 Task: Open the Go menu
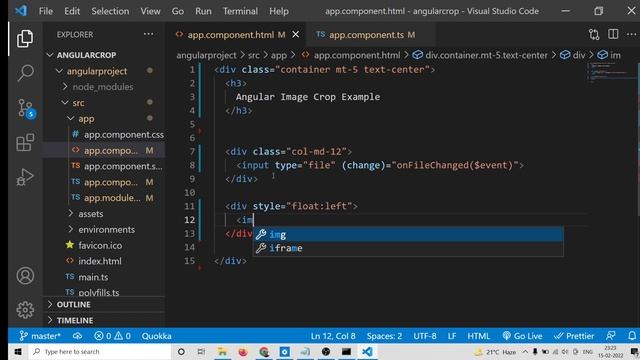pyautogui.click(x=178, y=11)
